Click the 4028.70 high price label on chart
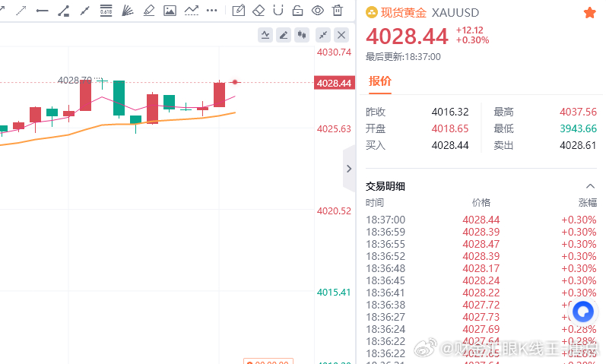The height and width of the screenshot is (364, 606). click(75, 80)
